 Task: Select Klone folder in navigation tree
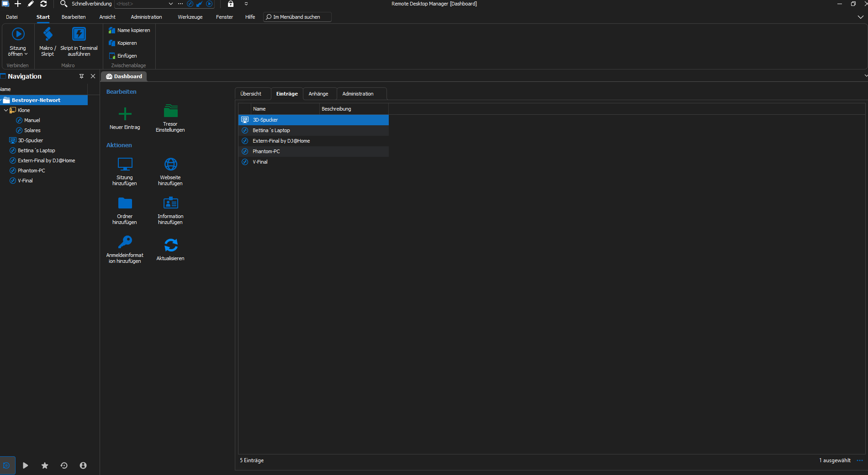[x=24, y=110]
